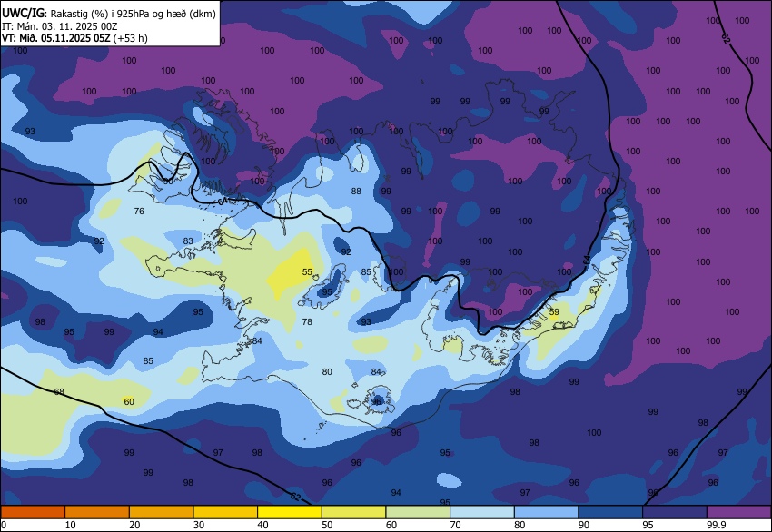
Task: Click the humidity value '80' on the map
Action: point(327,372)
